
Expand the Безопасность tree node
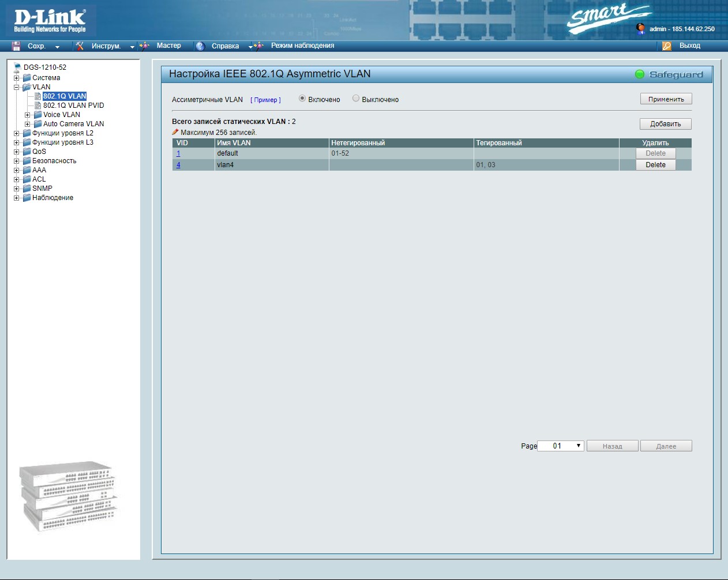(x=17, y=161)
